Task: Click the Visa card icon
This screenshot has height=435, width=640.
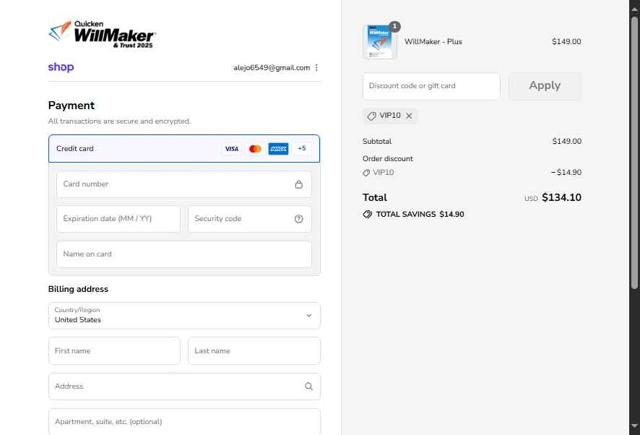Action: (x=231, y=149)
